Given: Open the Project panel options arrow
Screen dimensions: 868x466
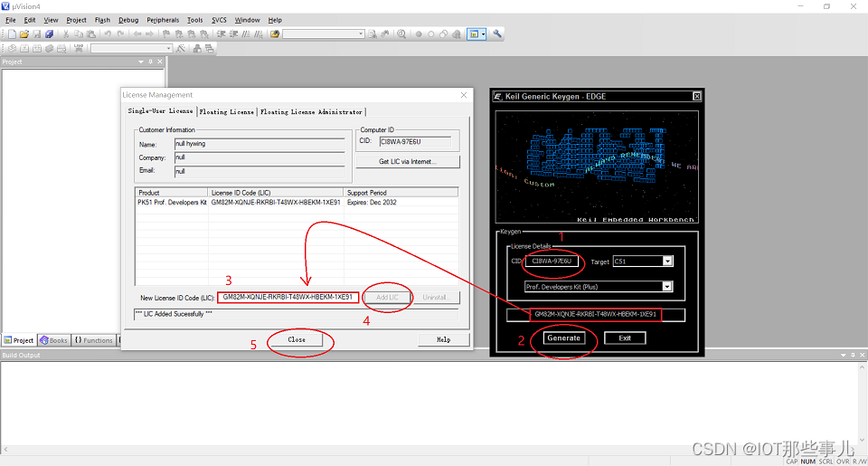Looking at the screenshot, I should tap(141, 62).
